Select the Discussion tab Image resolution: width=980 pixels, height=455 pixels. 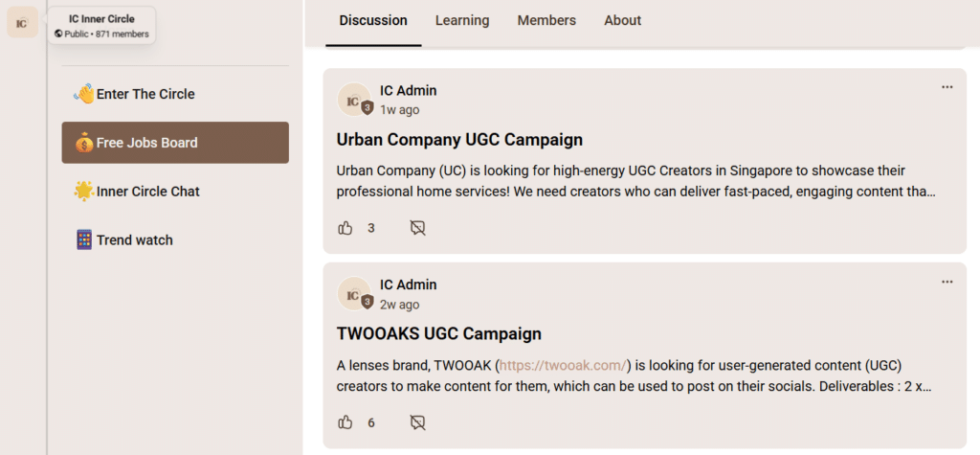coord(373,20)
